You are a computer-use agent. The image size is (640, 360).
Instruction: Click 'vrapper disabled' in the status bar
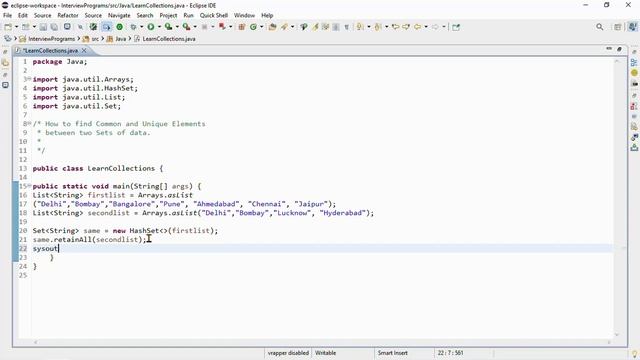(288, 353)
